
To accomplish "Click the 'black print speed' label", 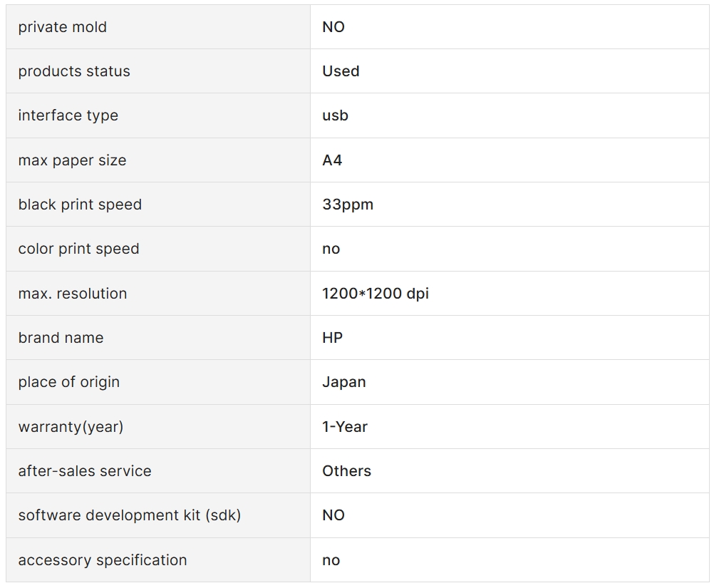I will pos(80,205).
